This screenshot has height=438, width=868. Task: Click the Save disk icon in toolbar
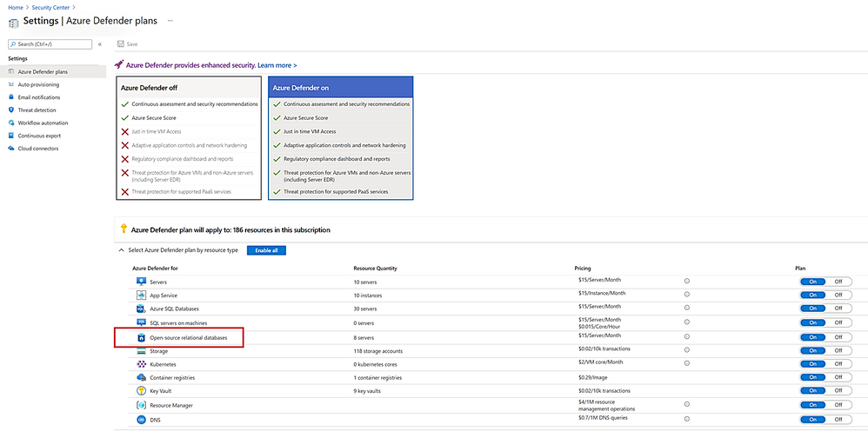click(x=120, y=43)
